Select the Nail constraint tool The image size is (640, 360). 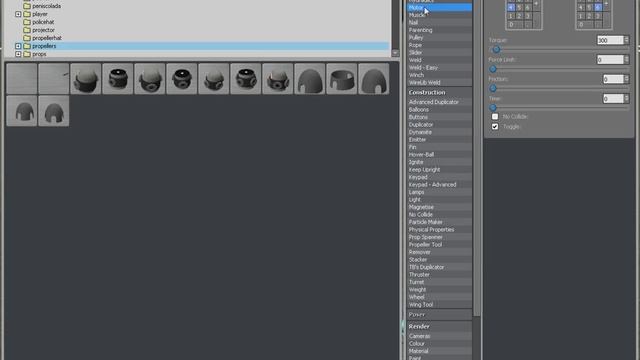(x=439, y=22)
